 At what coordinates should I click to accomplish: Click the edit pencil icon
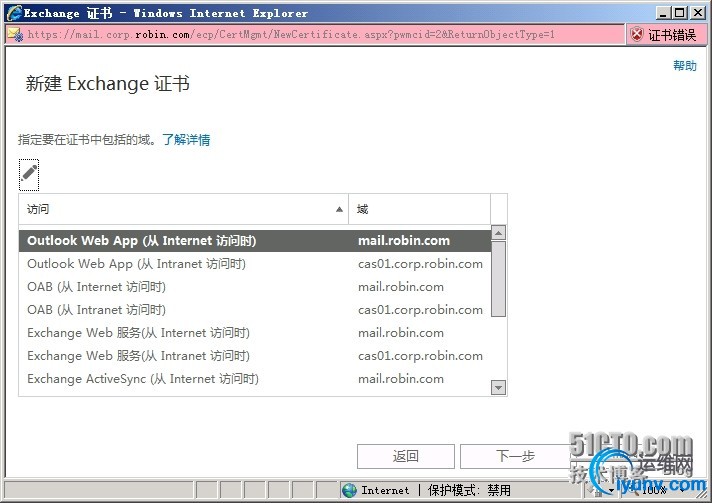pos(29,175)
